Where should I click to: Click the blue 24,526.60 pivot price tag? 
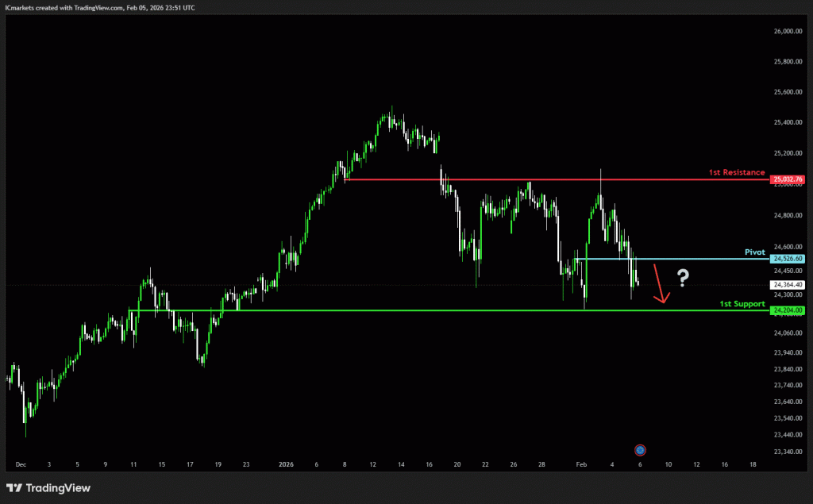788,259
